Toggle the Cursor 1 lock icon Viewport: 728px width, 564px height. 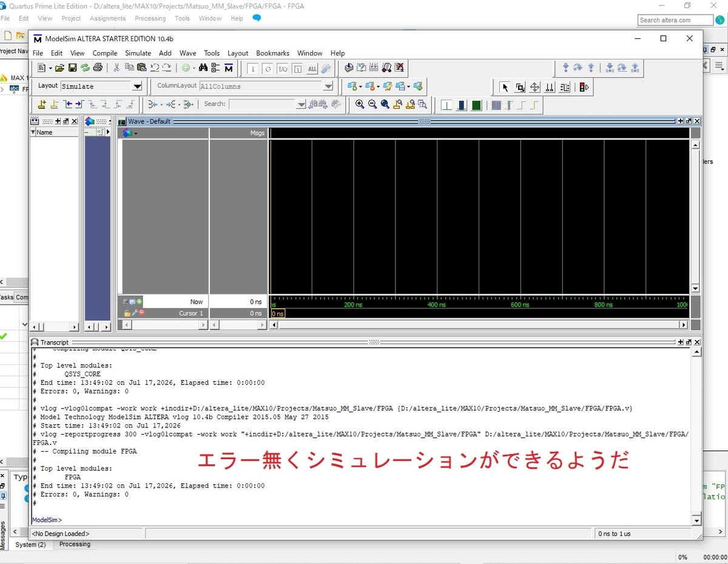click(127, 313)
